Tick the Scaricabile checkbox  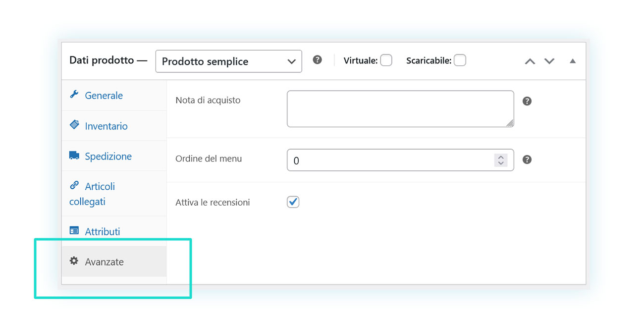click(460, 60)
